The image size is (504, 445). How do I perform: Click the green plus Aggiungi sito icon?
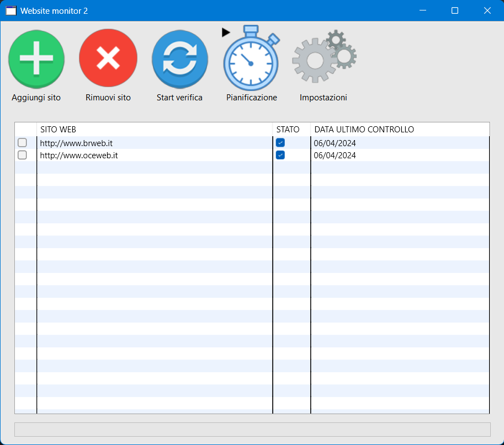click(36, 59)
